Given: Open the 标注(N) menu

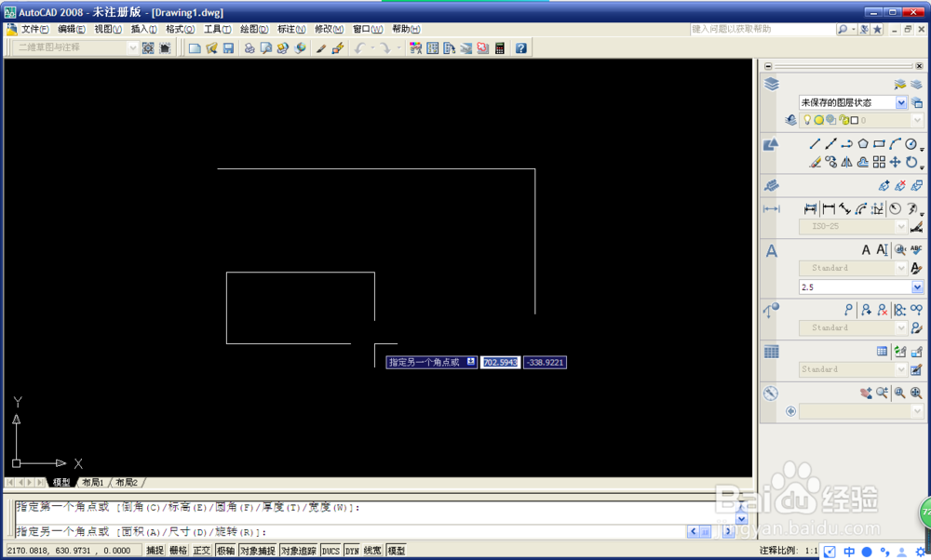Looking at the screenshot, I should tap(291, 29).
